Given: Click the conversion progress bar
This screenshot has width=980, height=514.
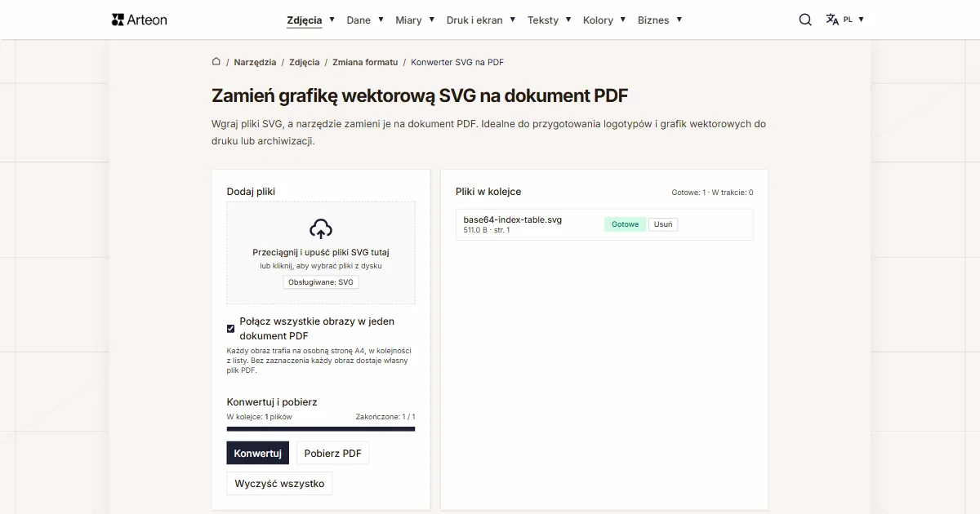Looking at the screenshot, I should [x=321, y=428].
